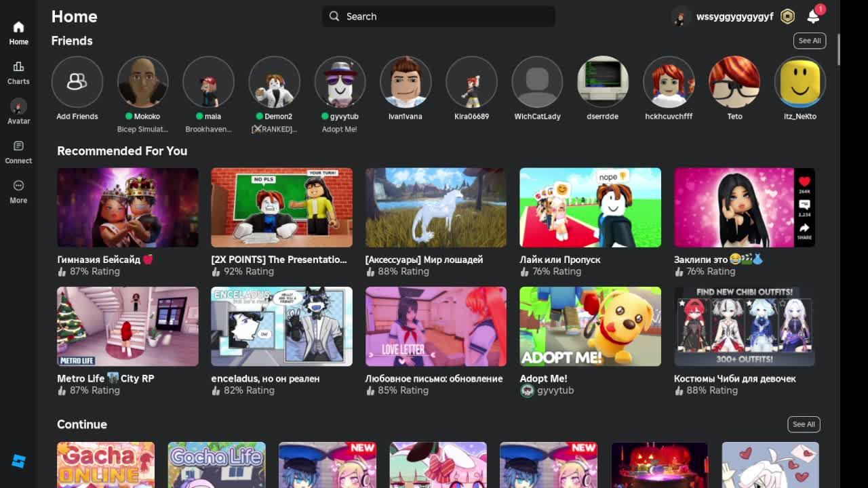868x488 pixels.
Task: Open friend WichCatLady's avatar
Action: tap(537, 82)
